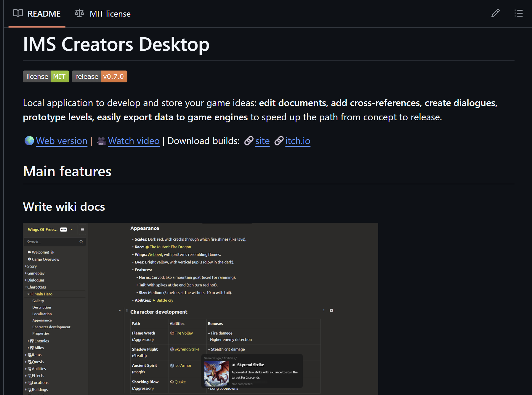The width and height of the screenshot is (532, 395).
Task: Switch to the MIT license tab
Action: (x=103, y=14)
